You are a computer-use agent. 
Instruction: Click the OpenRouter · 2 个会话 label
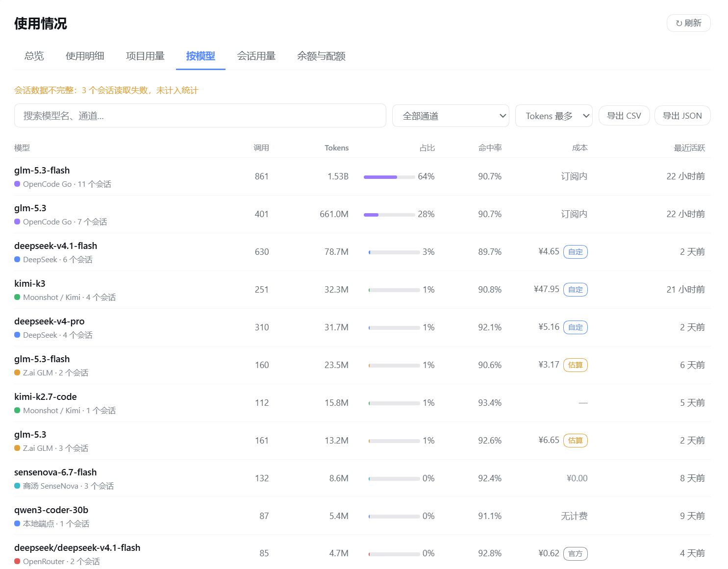pyautogui.click(x=61, y=562)
